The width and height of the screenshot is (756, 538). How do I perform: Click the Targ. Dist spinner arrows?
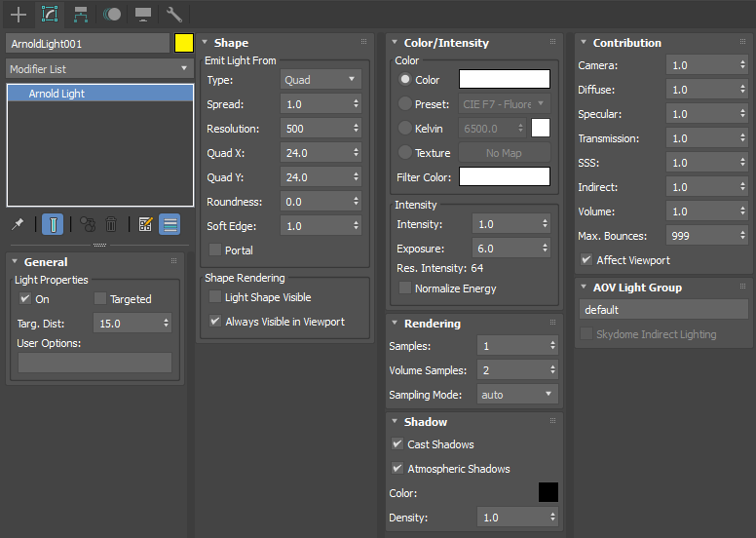166,324
